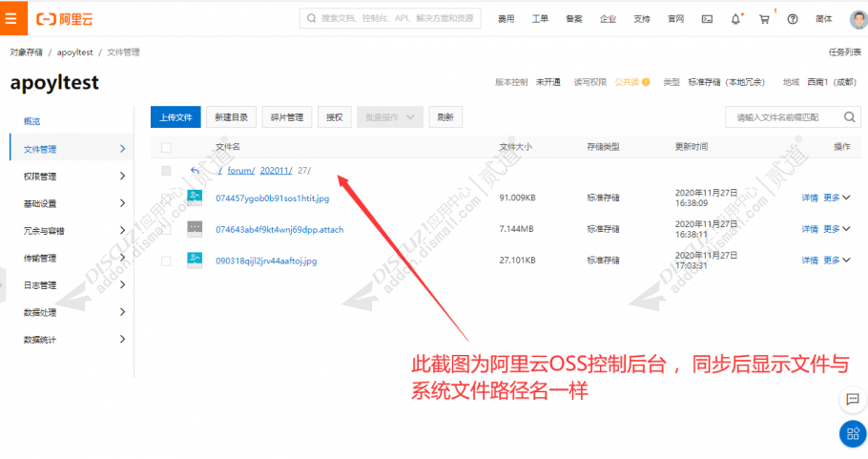Open the 备案 top menu
The height and width of the screenshot is (459, 868).
(x=573, y=19)
